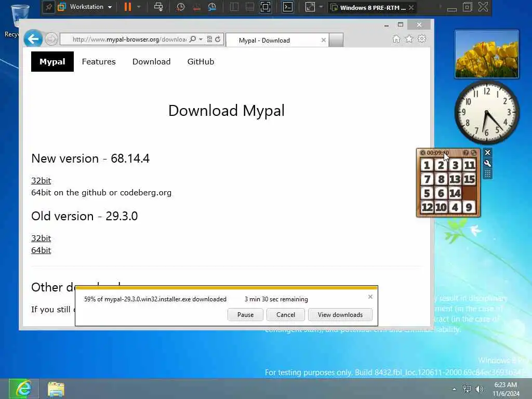Cancel the mypal installer download
Image resolution: width=532 pixels, height=399 pixels.
pos(286,314)
